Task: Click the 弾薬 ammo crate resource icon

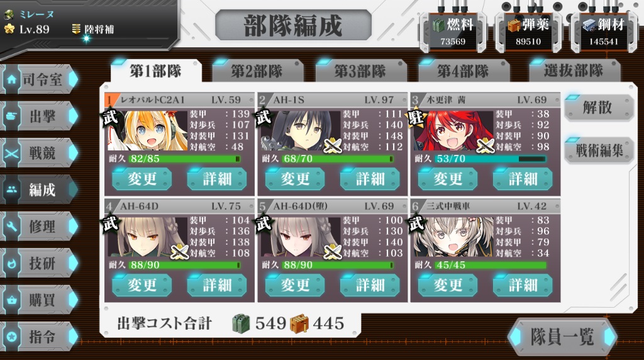Action: click(x=514, y=25)
